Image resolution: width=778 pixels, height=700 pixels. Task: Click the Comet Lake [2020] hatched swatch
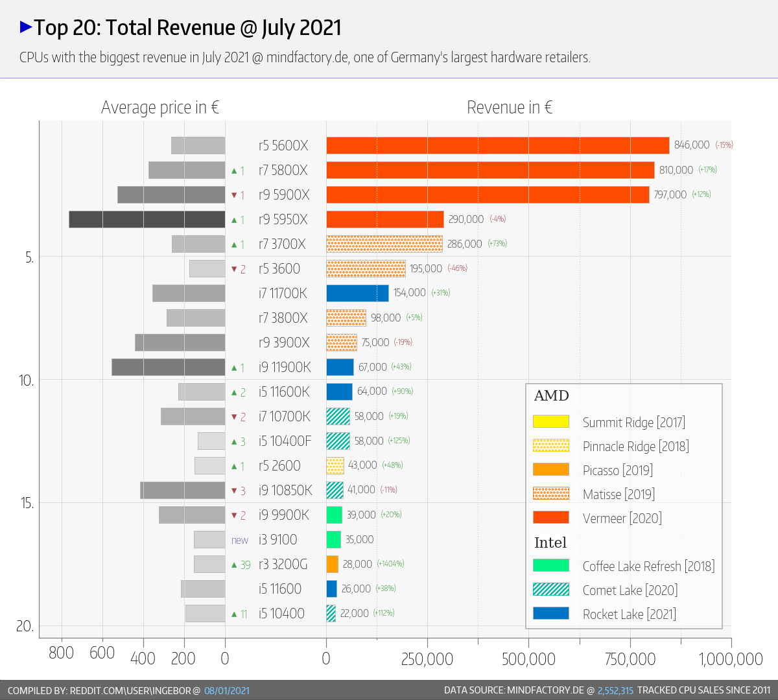pos(550,589)
